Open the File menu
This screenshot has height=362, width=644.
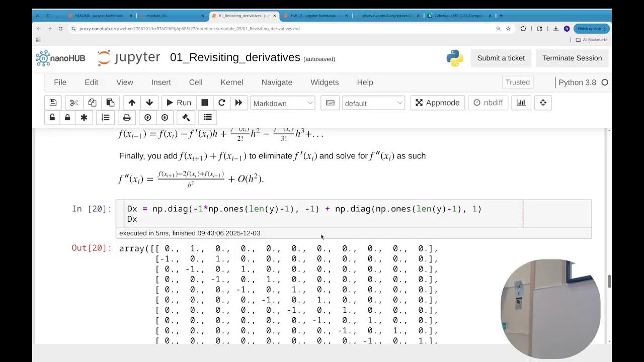coord(60,82)
